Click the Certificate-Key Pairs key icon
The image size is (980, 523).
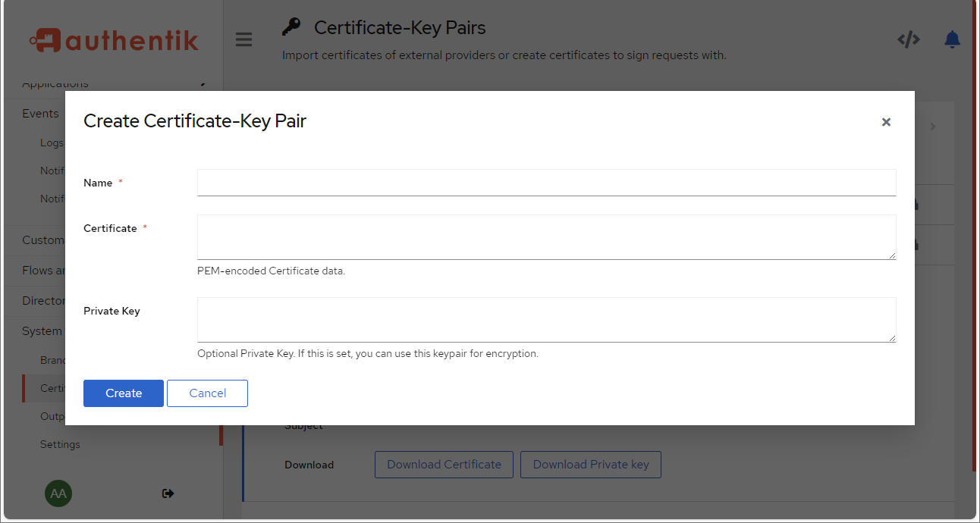(291, 27)
